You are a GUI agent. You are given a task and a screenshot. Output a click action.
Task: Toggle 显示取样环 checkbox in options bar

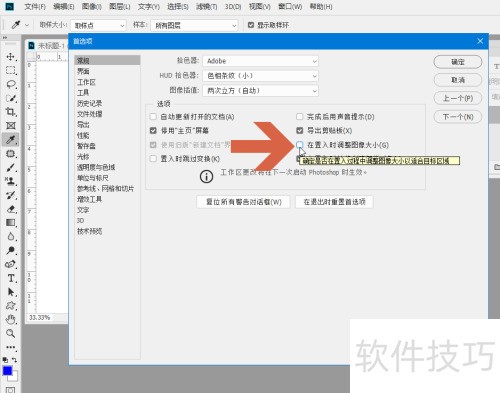click(251, 25)
